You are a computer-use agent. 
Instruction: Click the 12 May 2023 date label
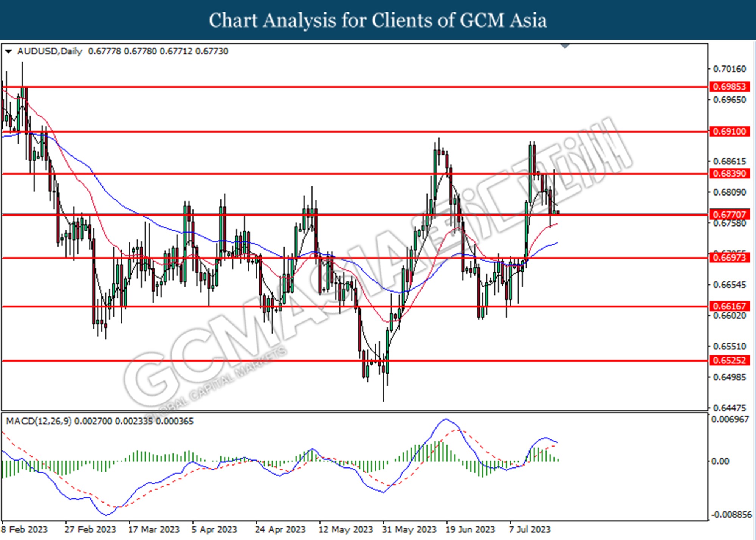tap(345, 529)
